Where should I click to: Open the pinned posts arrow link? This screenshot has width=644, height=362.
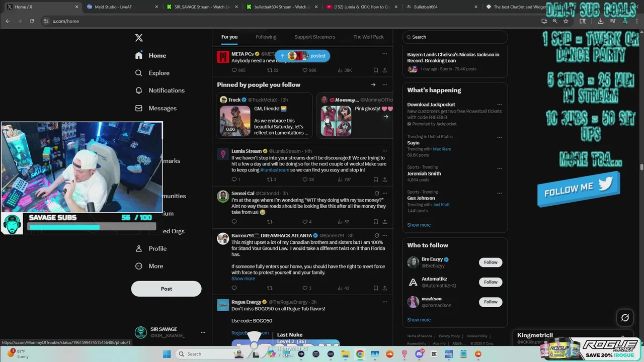373,84
